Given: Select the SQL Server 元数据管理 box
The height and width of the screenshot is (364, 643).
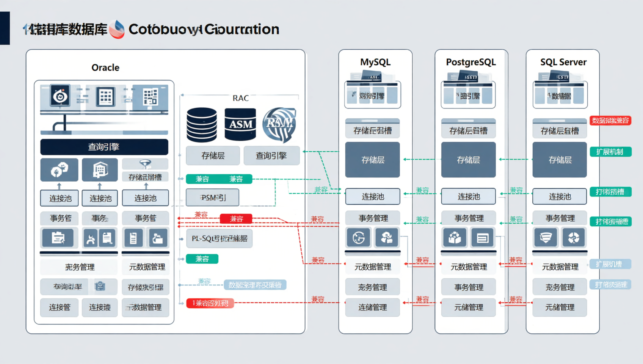Looking at the screenshot, I should tap(560, 267).
